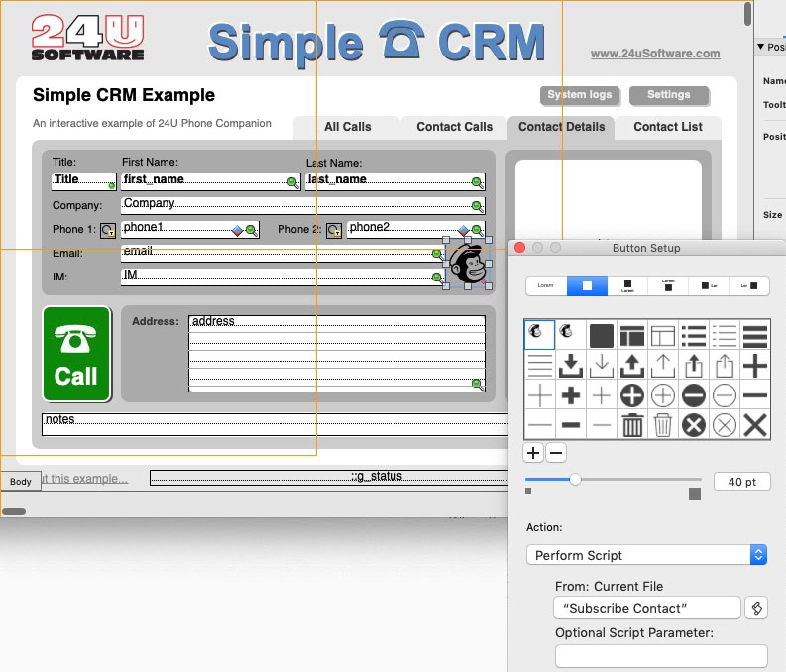
Task: Open the Action dropdown showing Perform Script
Action: [646, 555]
